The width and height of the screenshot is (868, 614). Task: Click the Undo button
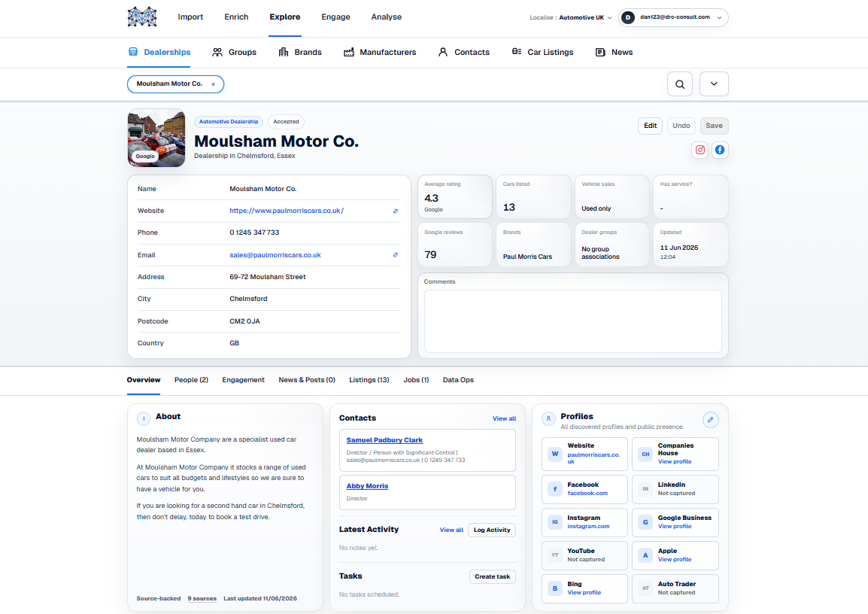click(x=681, y=126)
